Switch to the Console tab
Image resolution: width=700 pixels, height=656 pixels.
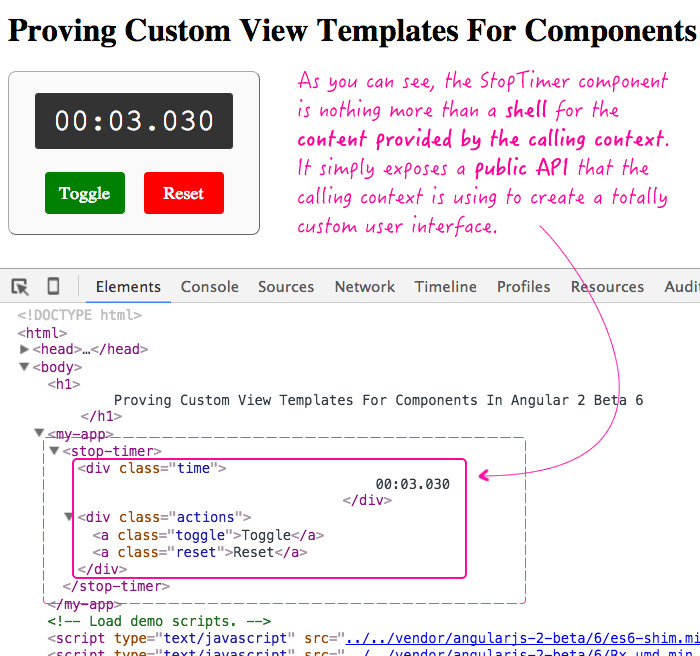(x=209, y=287)
